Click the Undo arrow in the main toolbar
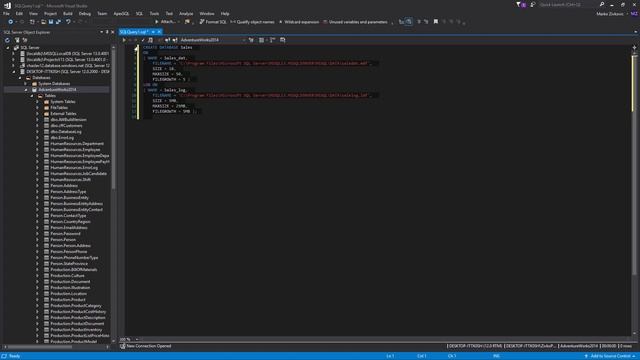Image resolution: width=640 pixels, height=360 pixels. (x=68, y=22)
